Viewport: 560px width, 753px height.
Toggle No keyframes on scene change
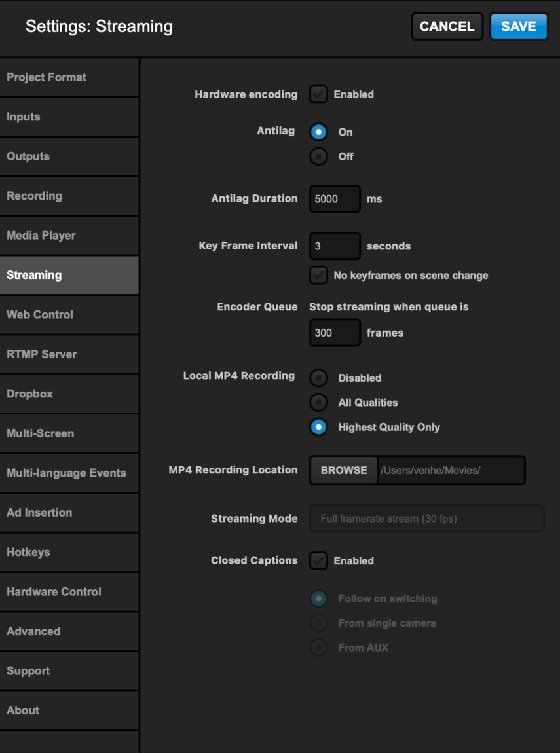318,275
